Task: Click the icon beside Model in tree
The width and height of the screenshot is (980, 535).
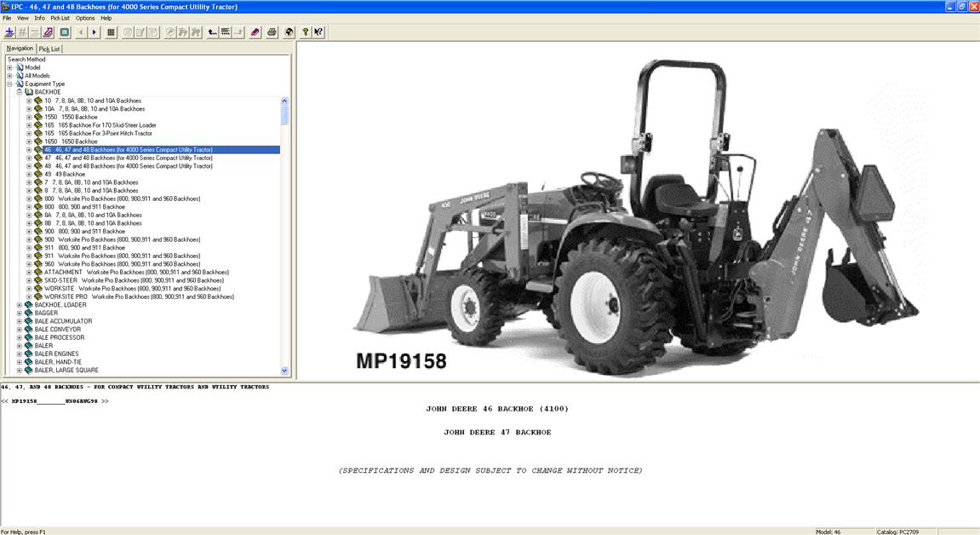Action: tap(20, 67)
